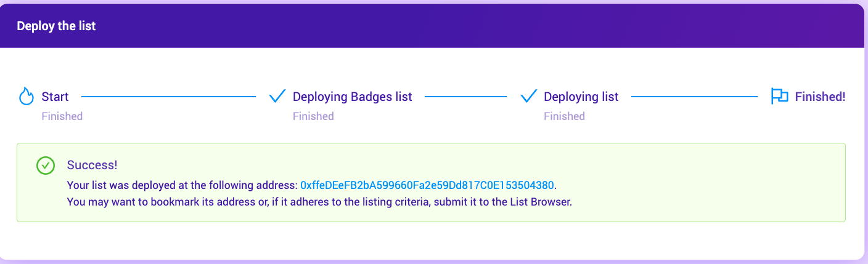
Task: Click Finished status under Deploying list
Action: pos(564,116)
